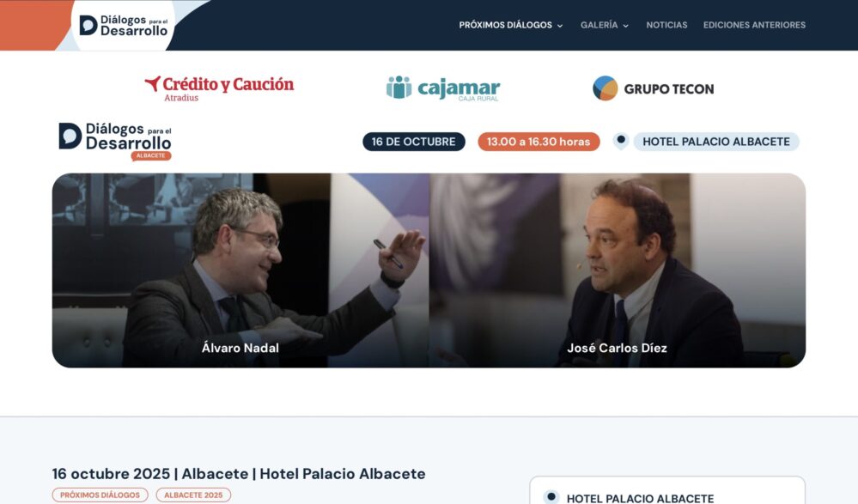Click the Diálogos para el Desarrollo header logo
This screenshot has width=858, height=504.
(124, 25)
